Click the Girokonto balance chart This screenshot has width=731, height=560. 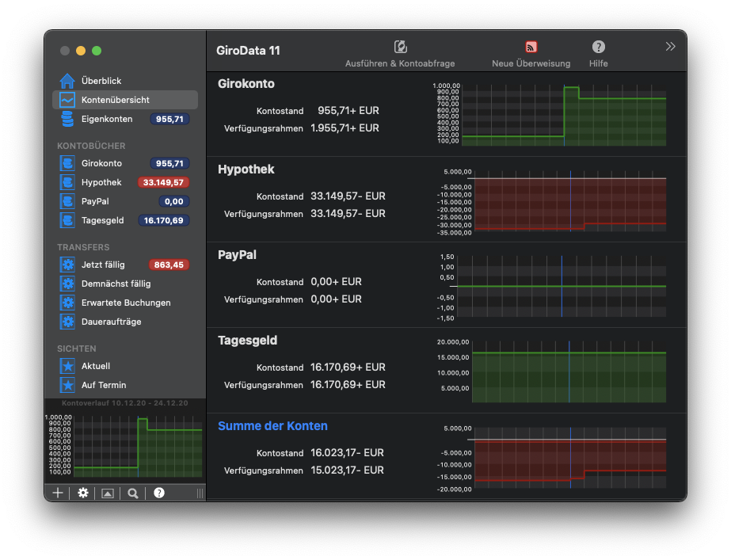[564, 116]
